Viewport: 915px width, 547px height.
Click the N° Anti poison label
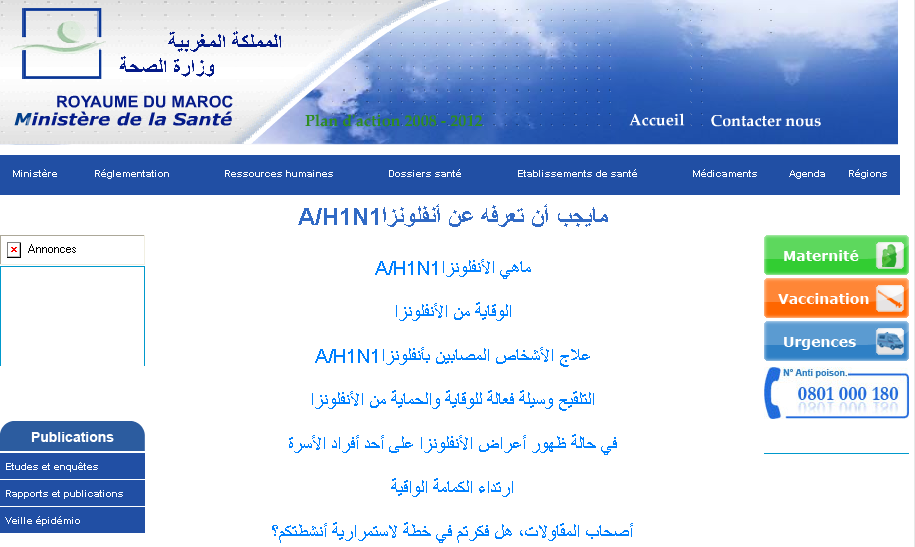coord(815,372)
